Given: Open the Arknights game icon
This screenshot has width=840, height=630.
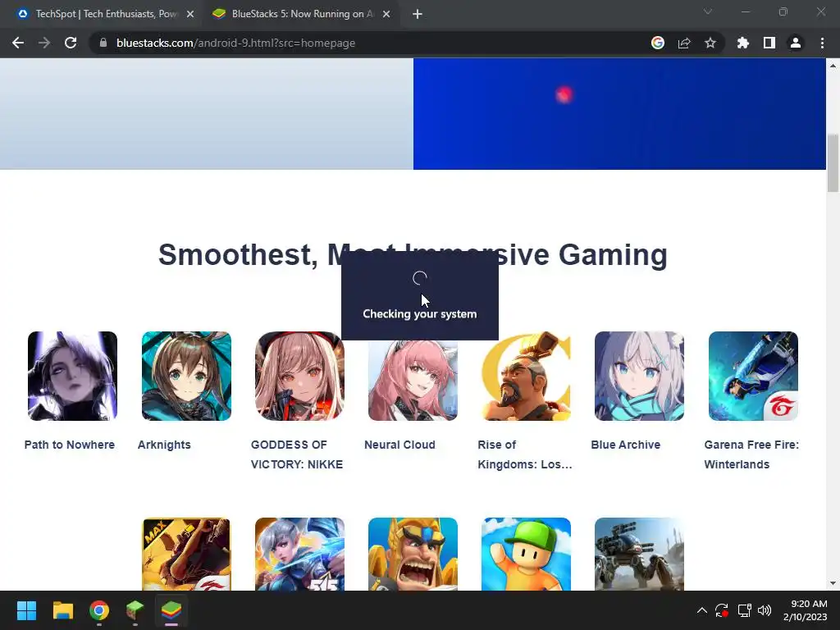Looking at the screenshot, I should click(186, 376).
